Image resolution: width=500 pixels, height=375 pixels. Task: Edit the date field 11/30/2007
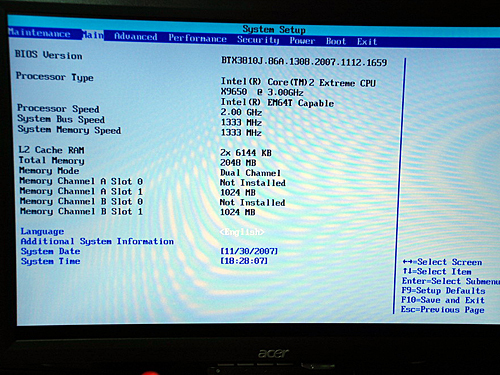[x=249, y=251]
